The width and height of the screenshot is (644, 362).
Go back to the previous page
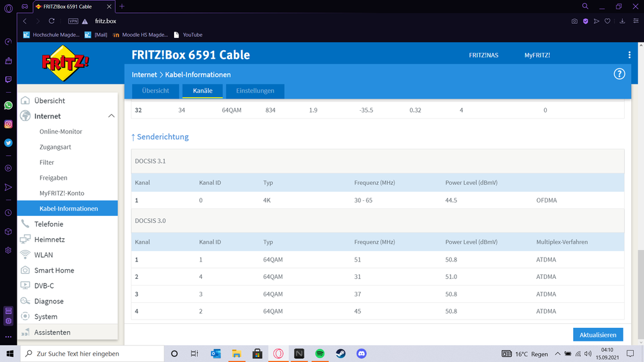[25, 21]
